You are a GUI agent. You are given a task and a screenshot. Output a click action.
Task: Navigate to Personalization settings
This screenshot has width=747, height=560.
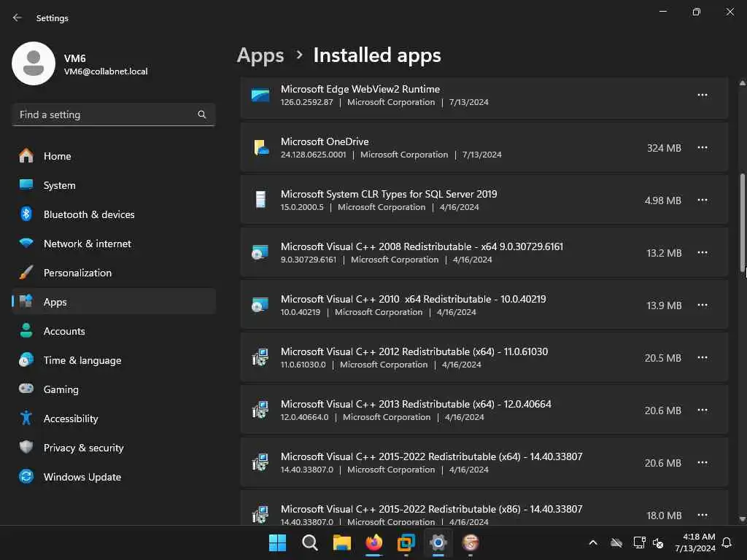pyautogui.click(x=77, y=273)
